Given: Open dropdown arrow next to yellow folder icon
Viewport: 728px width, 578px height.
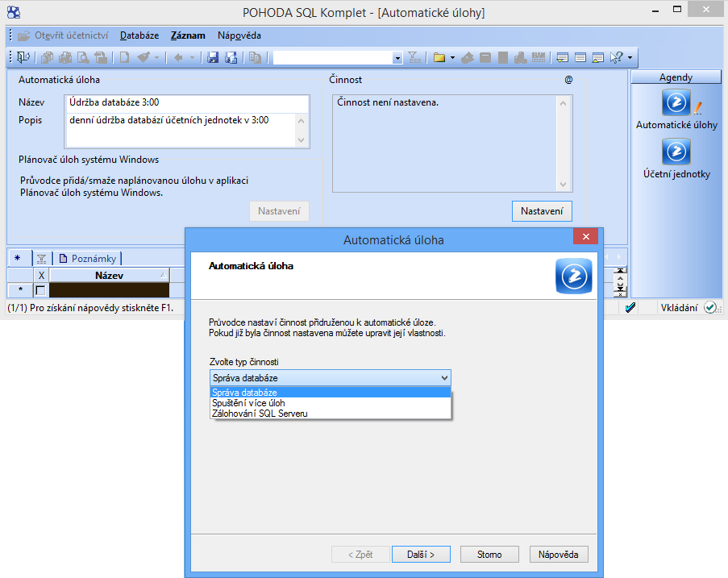Looking at the screenshot, I should (452, 57).
